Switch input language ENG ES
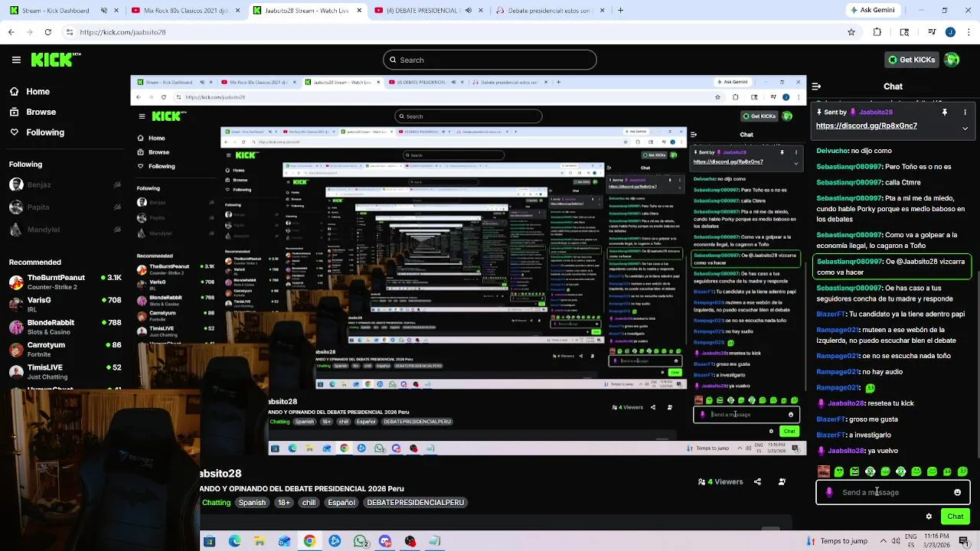980x551 pixels. [x=911, y=541]
